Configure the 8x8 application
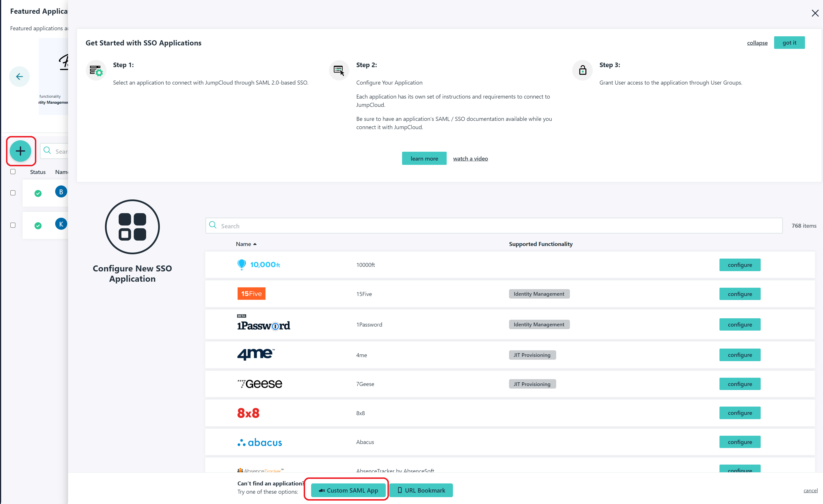 click(x=739, y=413)
